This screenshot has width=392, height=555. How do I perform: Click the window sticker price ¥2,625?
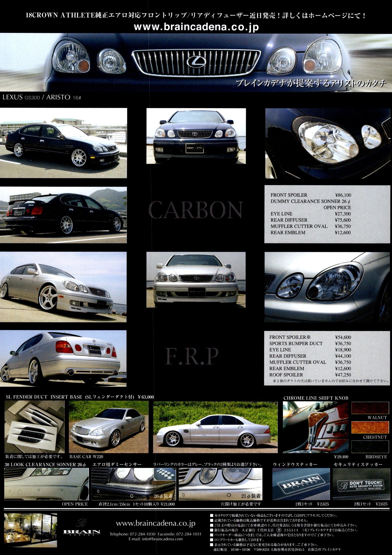323,504
